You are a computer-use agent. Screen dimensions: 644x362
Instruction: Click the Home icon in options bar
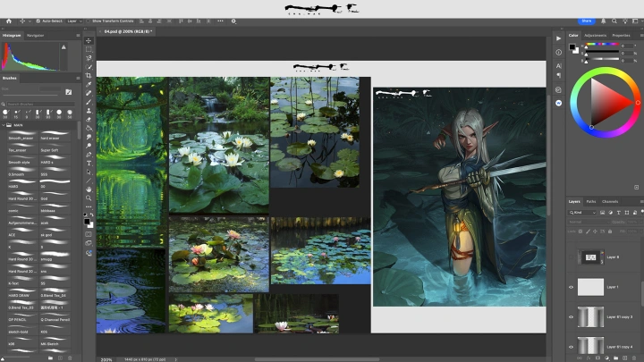coord(9,21)
